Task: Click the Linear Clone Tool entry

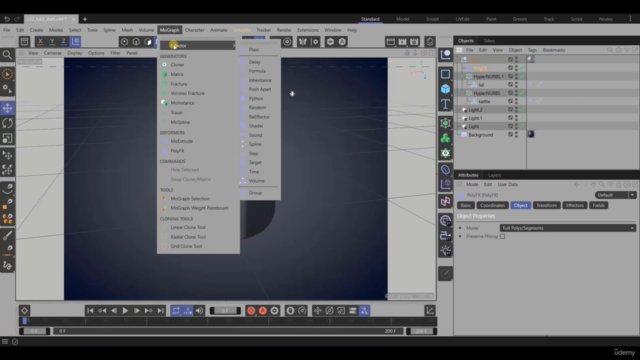Action: click(188, 227)
